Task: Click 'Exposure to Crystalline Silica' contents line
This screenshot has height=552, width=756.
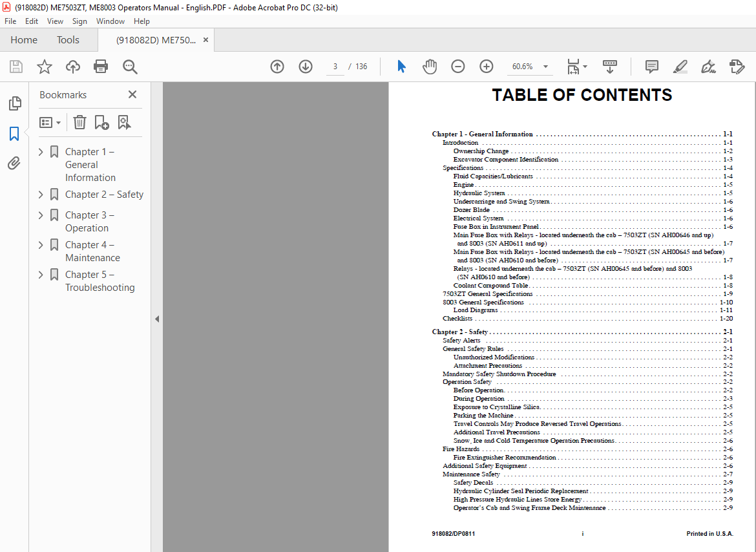Action: (x=593, y=407)
